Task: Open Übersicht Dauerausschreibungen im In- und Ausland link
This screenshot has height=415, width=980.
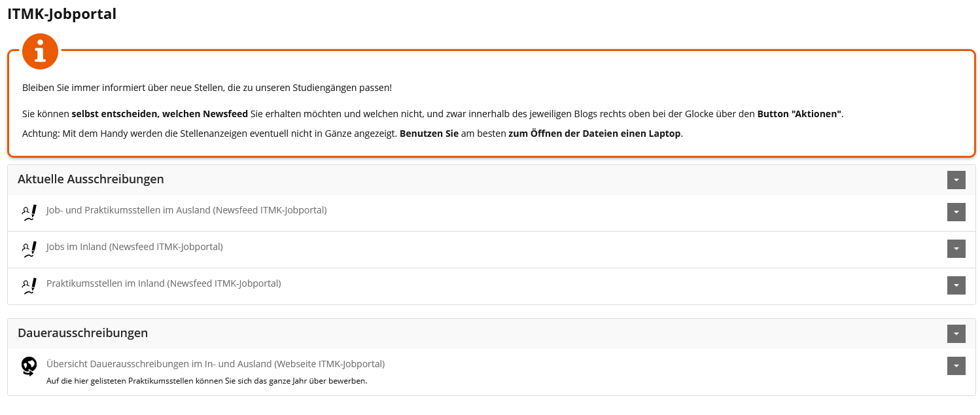Action: 215,363
